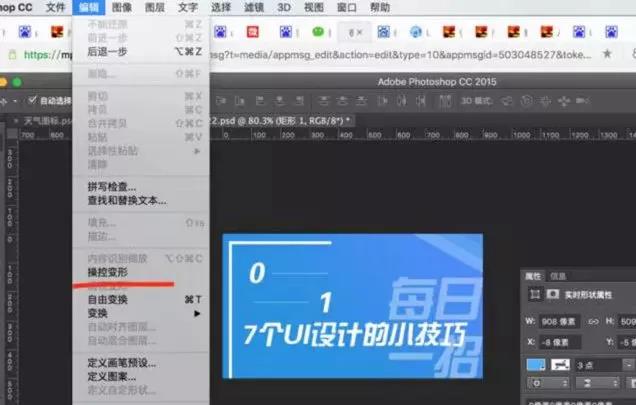Screen dimensions: 636x405
Task: Open the stroke alignment dropdown
Action: (546, 383)
